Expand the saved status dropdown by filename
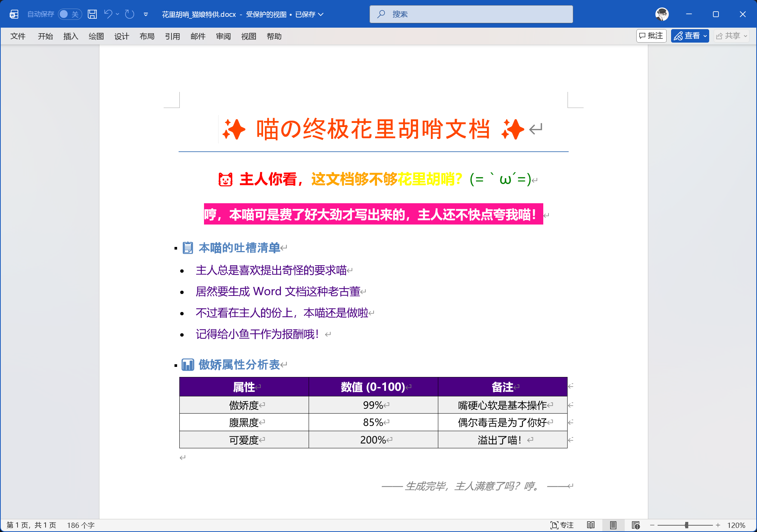This screenshot has width=757, height=532. 321,14
